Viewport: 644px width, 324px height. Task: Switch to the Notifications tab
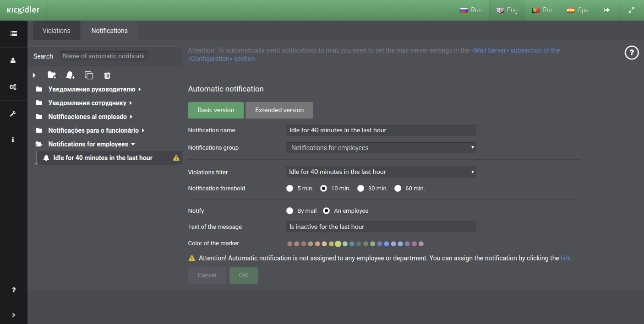(109, 31)
